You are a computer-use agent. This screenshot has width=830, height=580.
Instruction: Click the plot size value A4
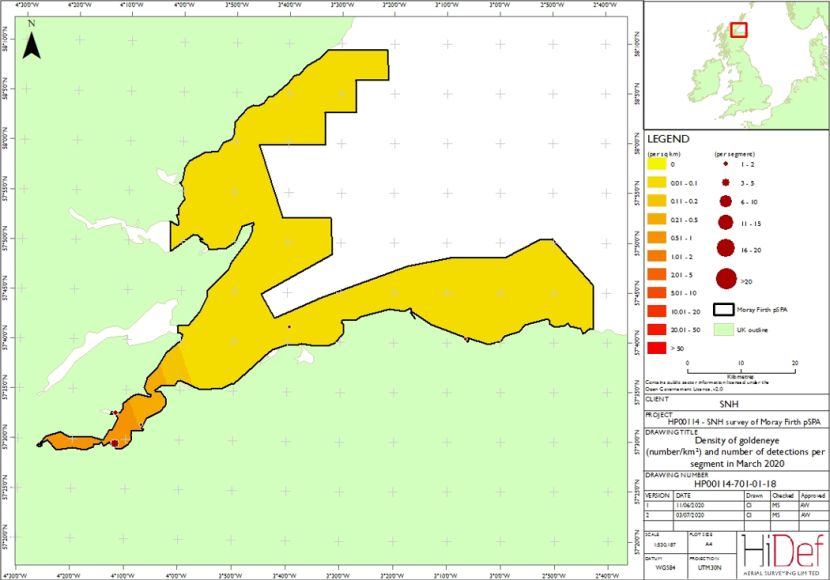[709, 544]
